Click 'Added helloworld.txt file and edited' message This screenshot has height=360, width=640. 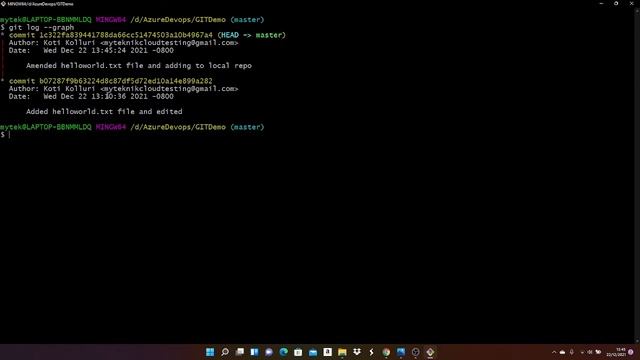[104, 111]
